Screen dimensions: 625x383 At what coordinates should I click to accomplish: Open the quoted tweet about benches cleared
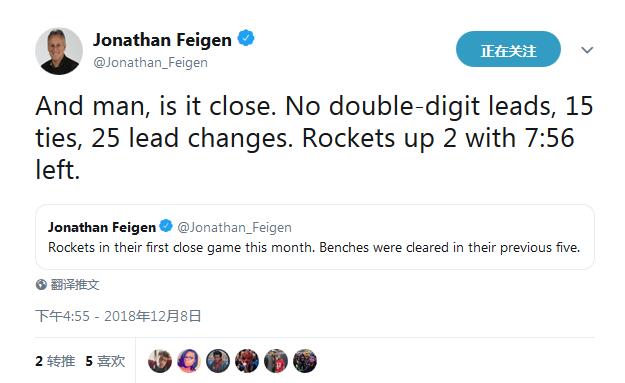(x=314, y=237)
